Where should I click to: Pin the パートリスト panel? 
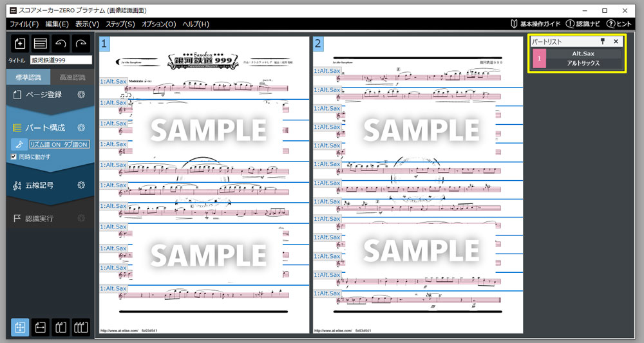pyautogui.click(x=603, y=41)
